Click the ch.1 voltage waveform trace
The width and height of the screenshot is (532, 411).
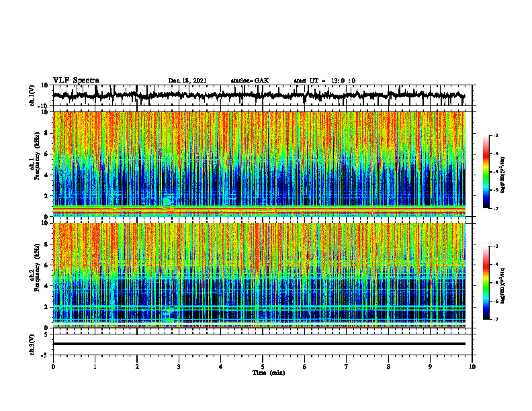point(259,95)
